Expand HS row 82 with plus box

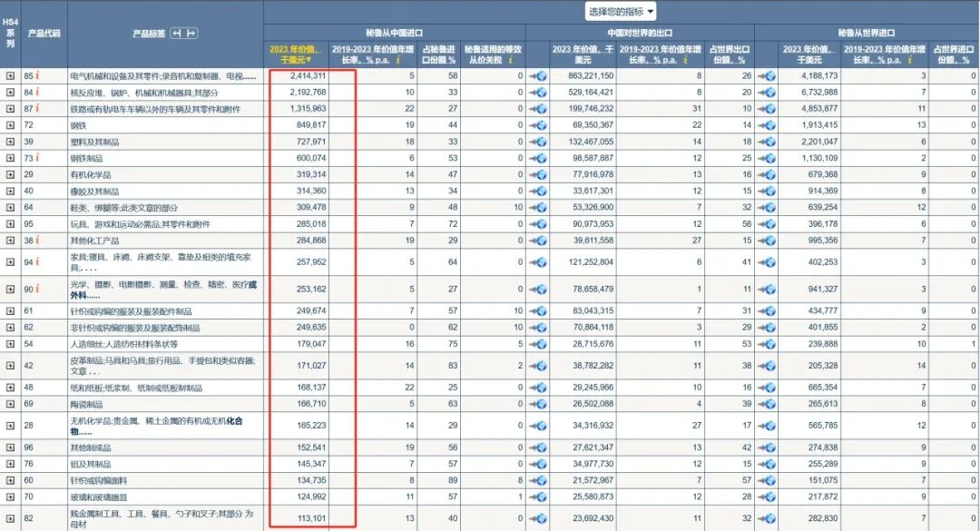11,518
